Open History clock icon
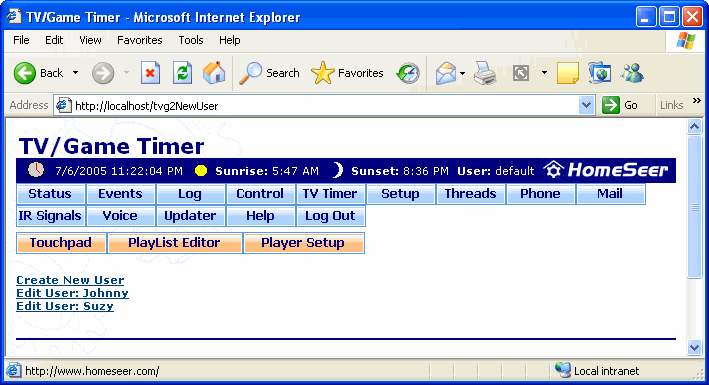 (x=408, y=73)
